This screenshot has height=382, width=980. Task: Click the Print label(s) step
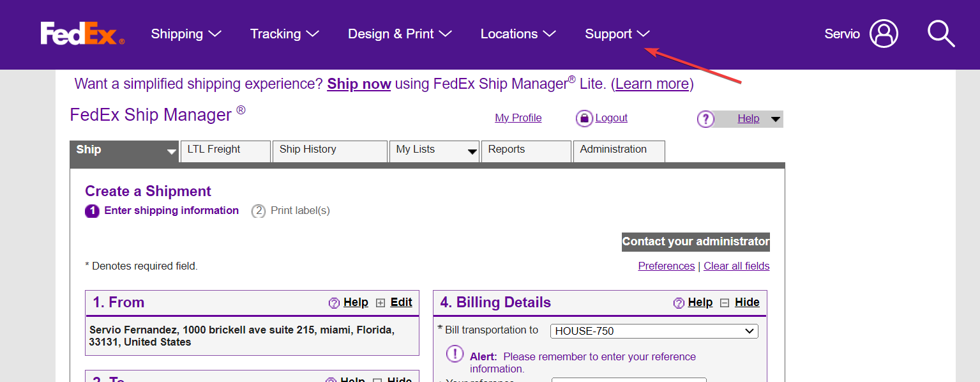tap(290, 211)
